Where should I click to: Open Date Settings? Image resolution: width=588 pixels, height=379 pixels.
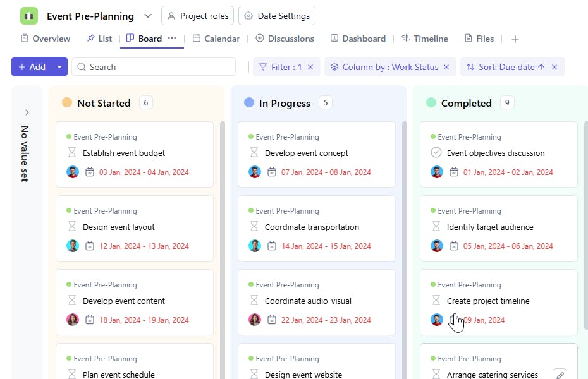pos(277,16)
